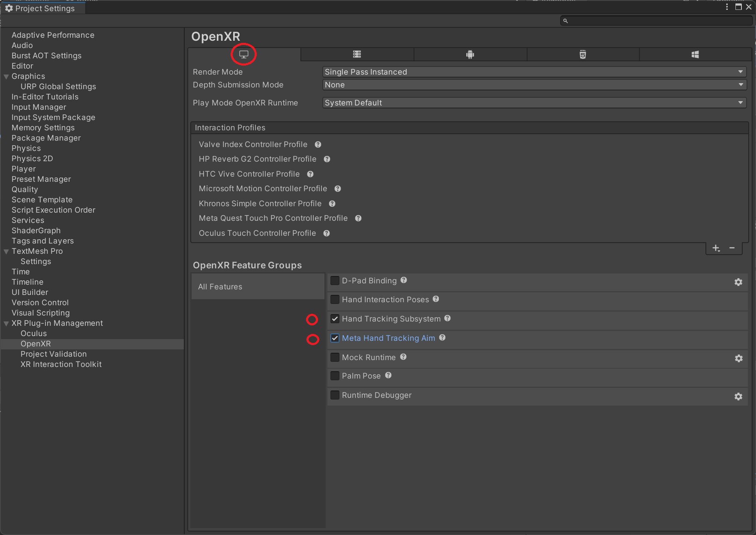The height and width of the screenshot is (535, 756).
Task: Enable the Palm Pose feature
Action: coord(335,376)
